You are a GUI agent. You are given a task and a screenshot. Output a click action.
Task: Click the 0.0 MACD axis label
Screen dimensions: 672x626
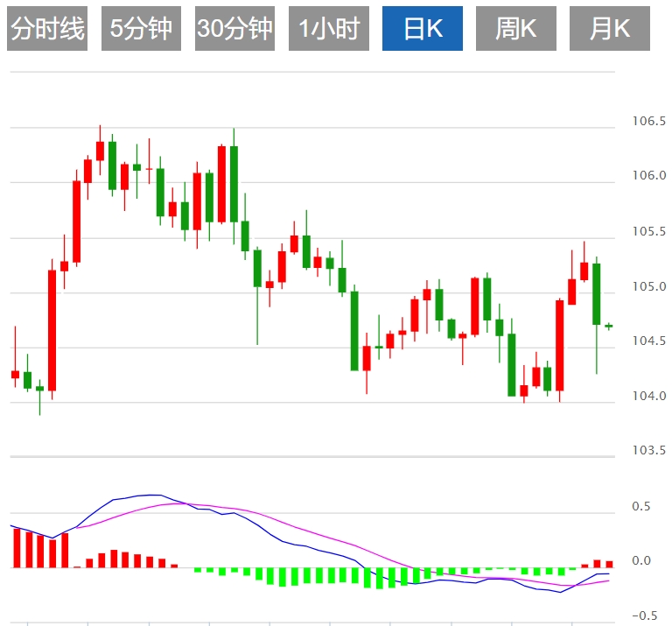coord(640,561)
